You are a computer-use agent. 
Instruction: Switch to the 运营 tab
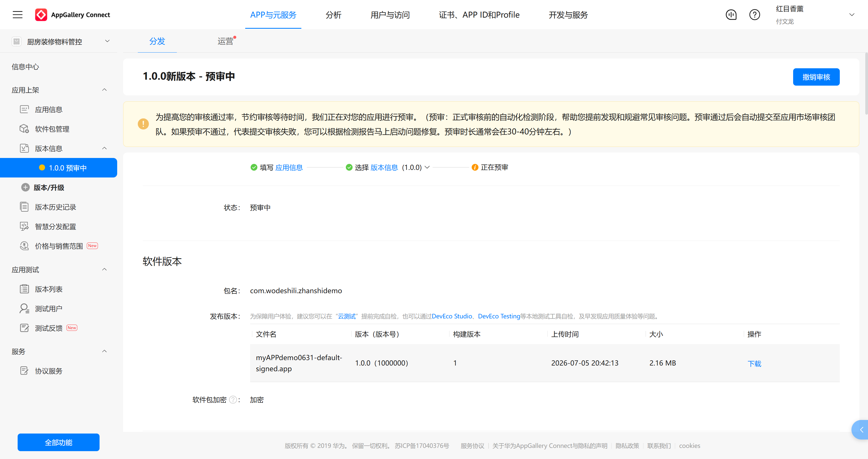coord(225,41)
